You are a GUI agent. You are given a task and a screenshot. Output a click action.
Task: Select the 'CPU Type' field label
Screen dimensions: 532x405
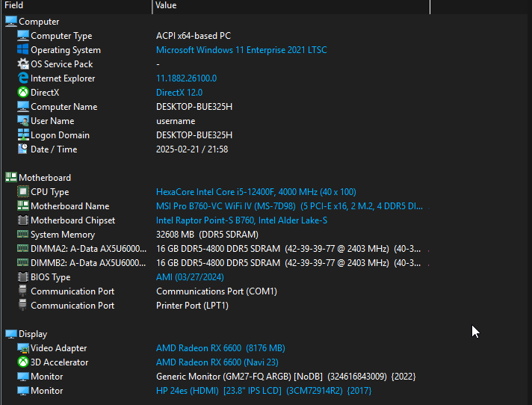coord(50,191)
